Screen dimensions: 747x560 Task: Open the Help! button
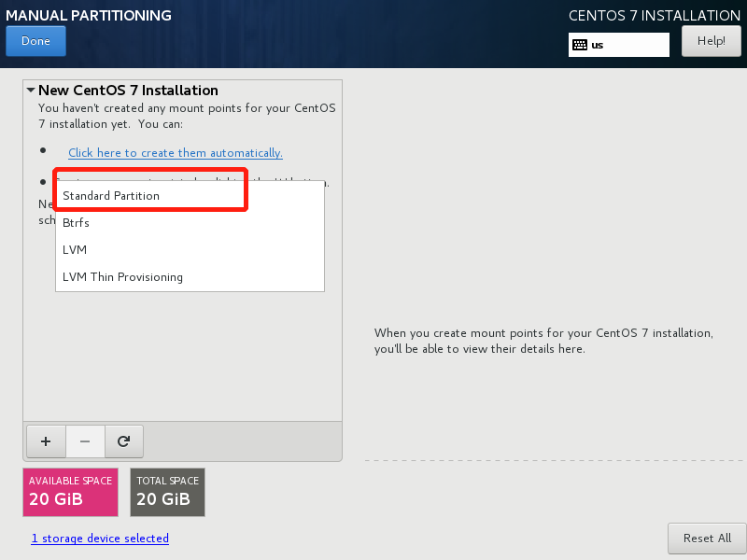tap(712, 41)
